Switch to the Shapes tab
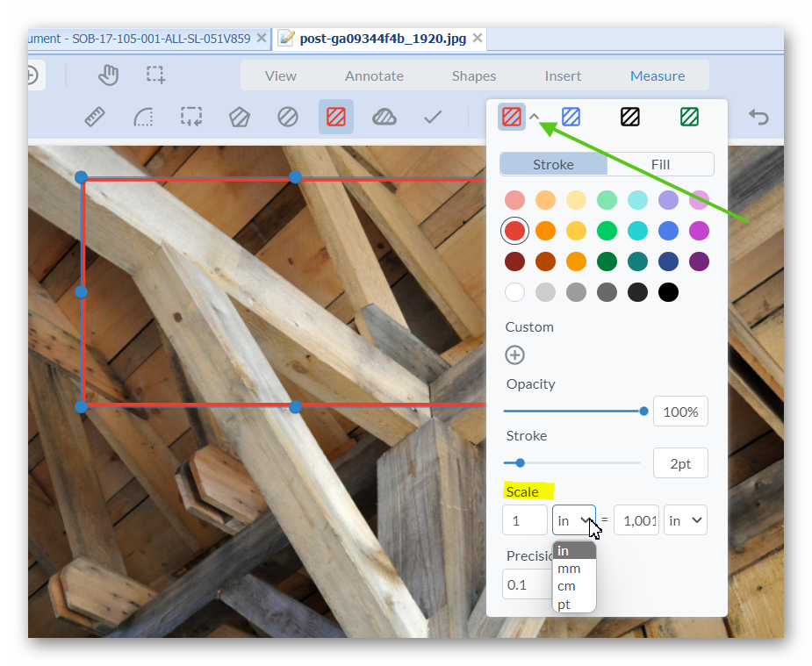The height and width of the screenshot is (666, 812). [474, 75]
